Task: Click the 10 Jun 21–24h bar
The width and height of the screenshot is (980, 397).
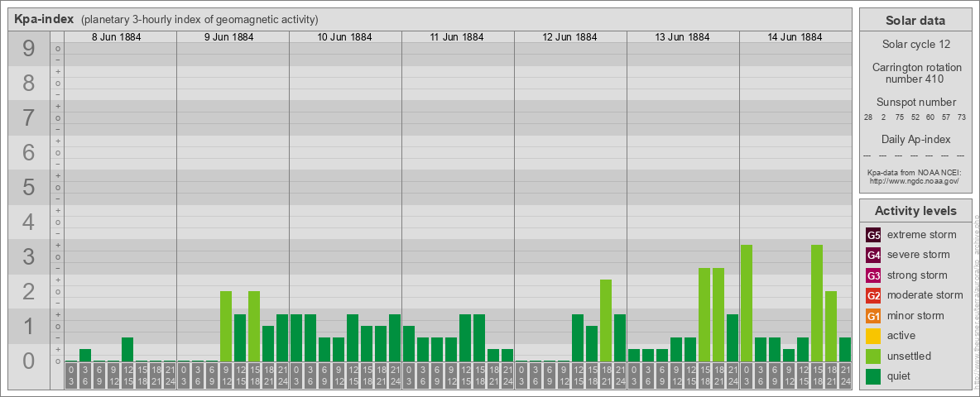Action: coord(394,337)
